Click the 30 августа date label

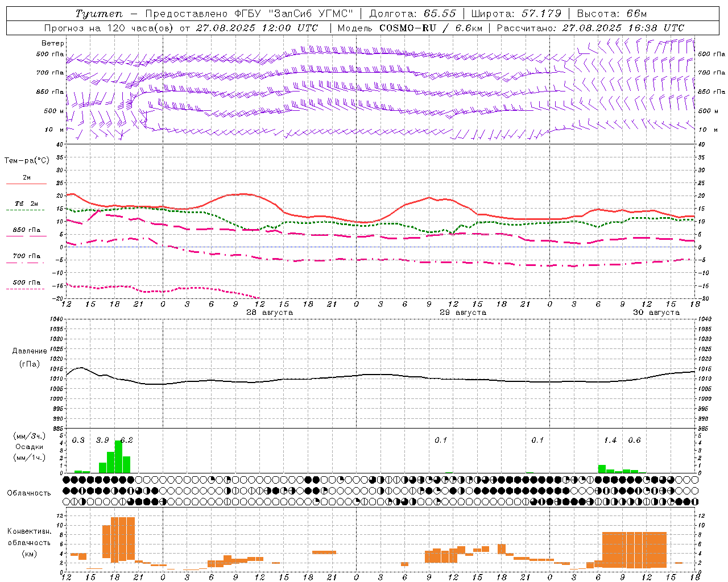tap(656, 313)
